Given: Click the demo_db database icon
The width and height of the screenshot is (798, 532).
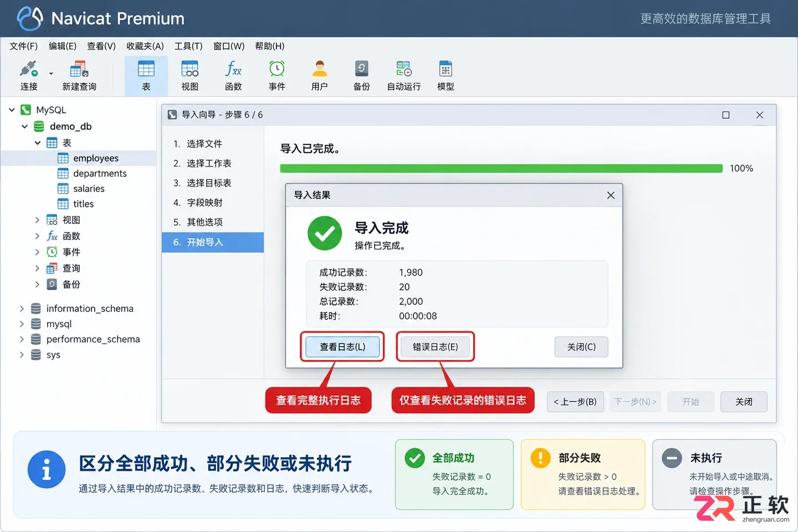Looking at the screenshot, I should (39, 126).
